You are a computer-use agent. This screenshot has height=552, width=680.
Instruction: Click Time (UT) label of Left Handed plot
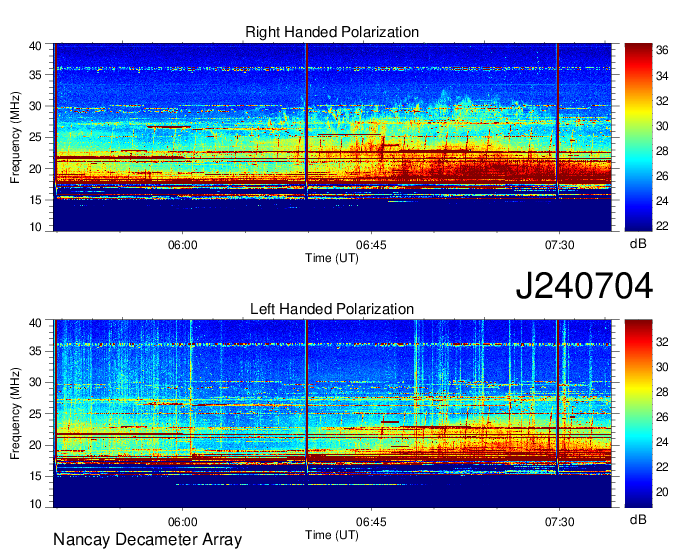[x=332, y=535]
